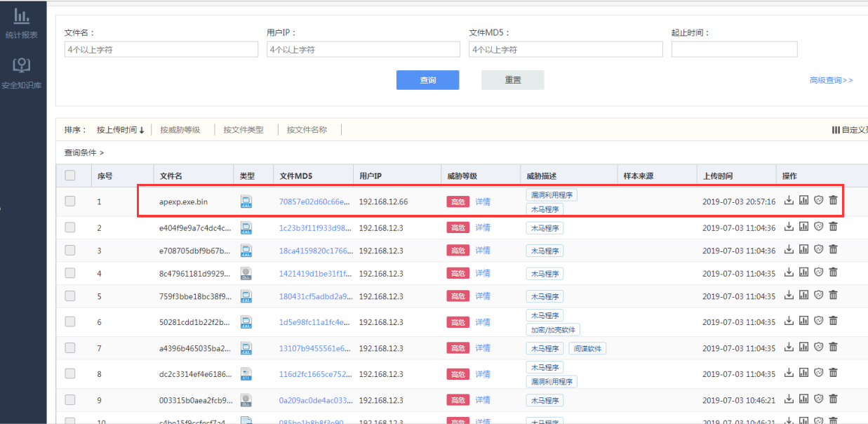Sort by 按文件名称 file name
Screen dimensions: 868x424
307,130
